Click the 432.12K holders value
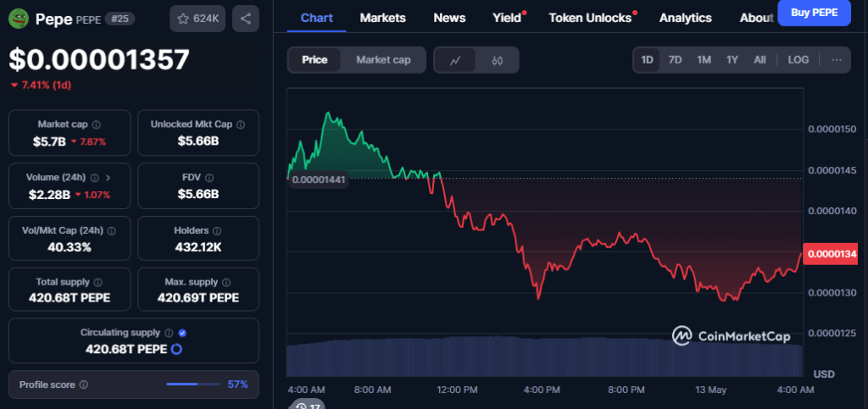The width and height of the screenshot is (868, 409). coord(198,247)
